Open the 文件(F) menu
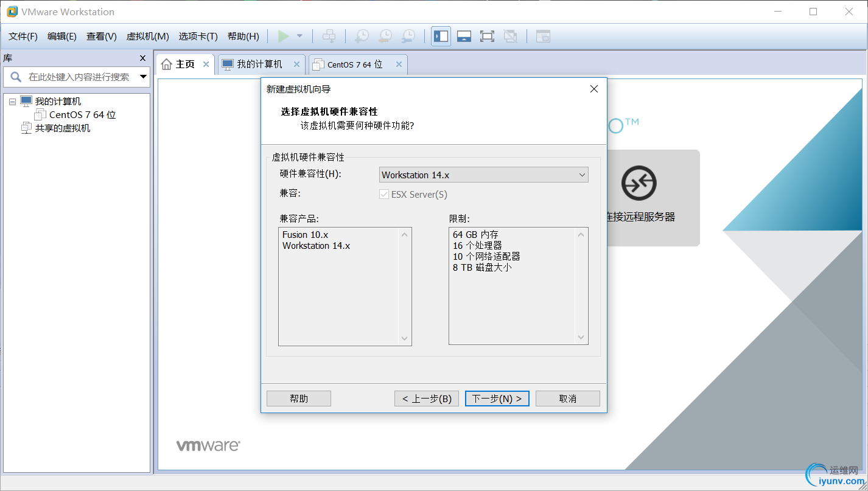Image resolution: width=868 pixels, height=491 pixels. 23,37
